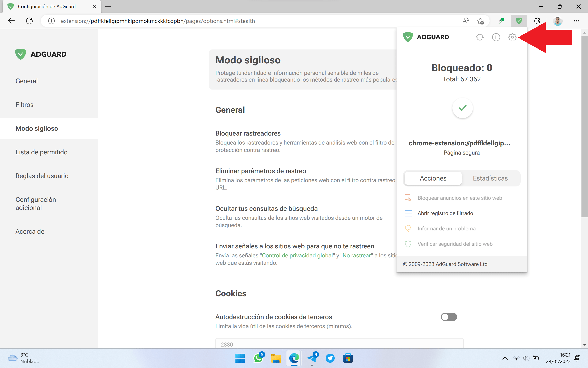Click scrollbar down arrow
The width and height of the screenshot is (588, 368).
click(x=584, y=345)
